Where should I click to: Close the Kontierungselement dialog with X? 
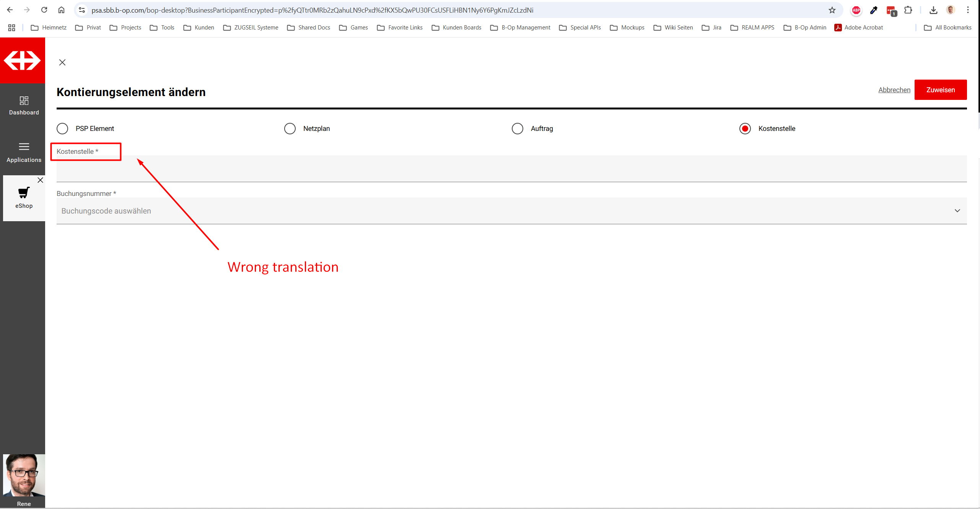tap(62, 62)
